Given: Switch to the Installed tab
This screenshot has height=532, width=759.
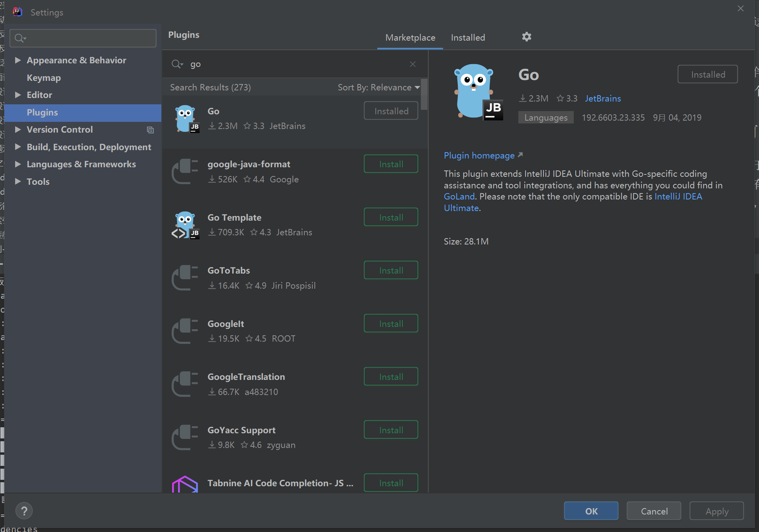Looking at the screenshot, I should 468,37.
